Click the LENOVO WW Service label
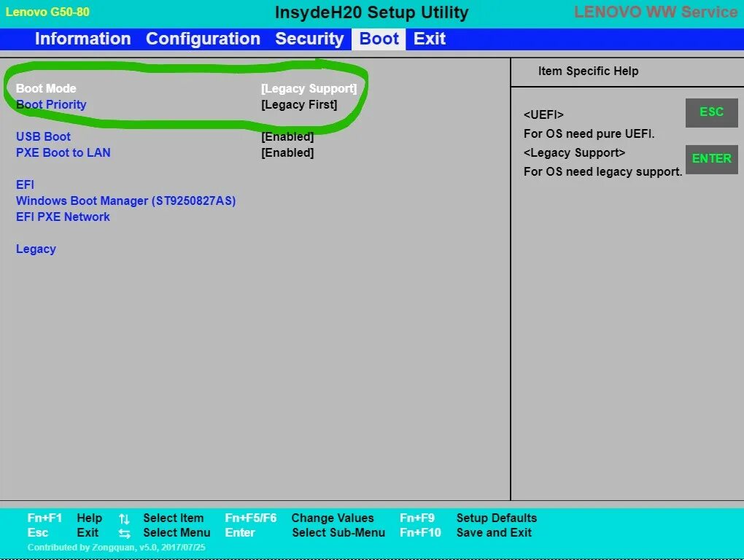Viewport: 744px width, 560px height. (x=656, y=12)
